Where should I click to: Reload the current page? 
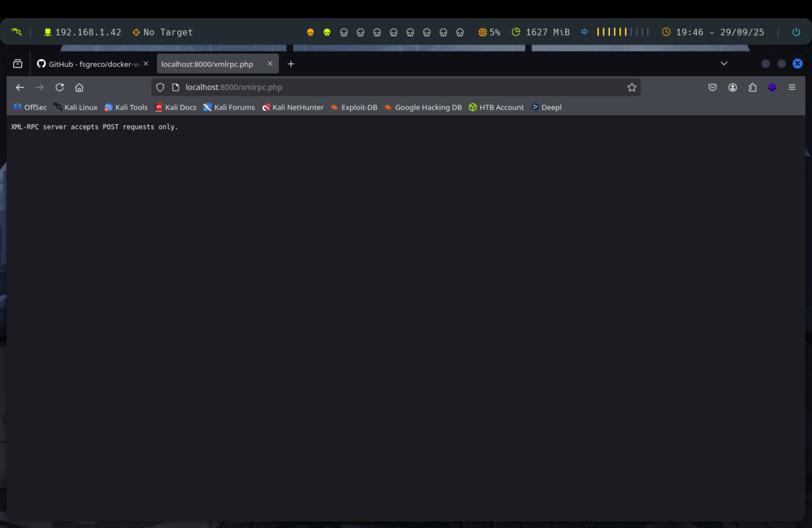[59, 87]
